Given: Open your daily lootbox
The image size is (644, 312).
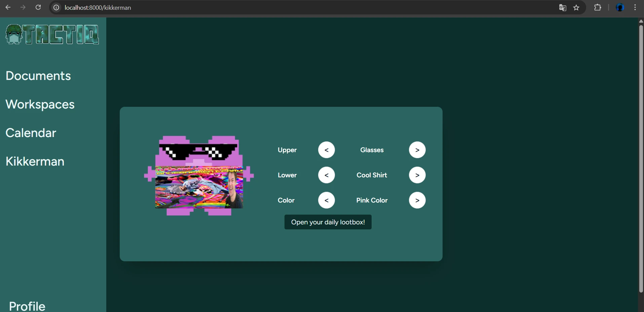Looking at the screenshot, I should click(328, 222).
